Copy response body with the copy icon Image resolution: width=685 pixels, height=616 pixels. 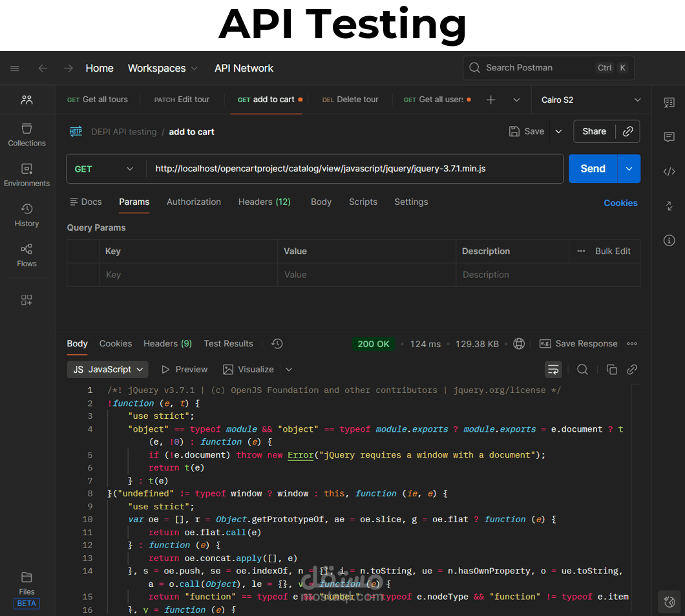pos(611,370)
